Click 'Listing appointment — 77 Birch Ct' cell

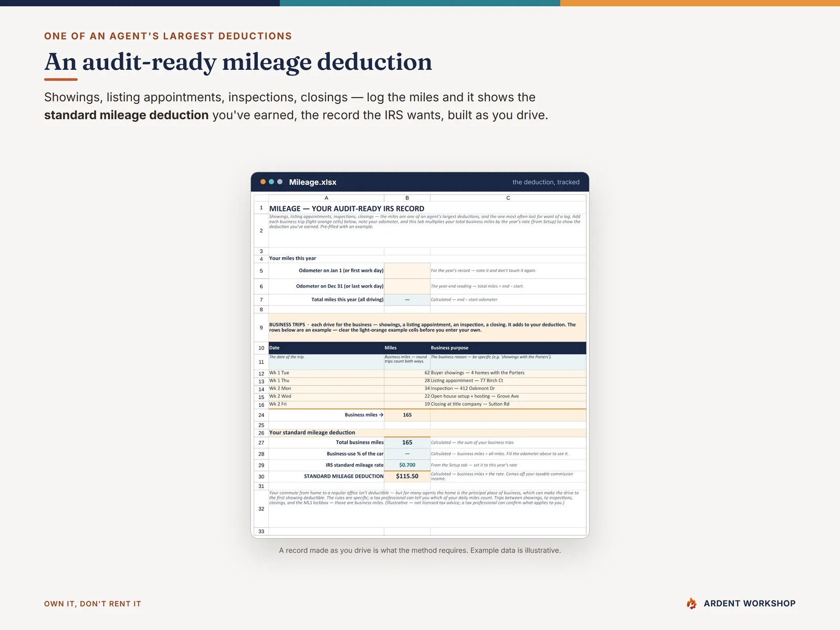coord(508,381)
